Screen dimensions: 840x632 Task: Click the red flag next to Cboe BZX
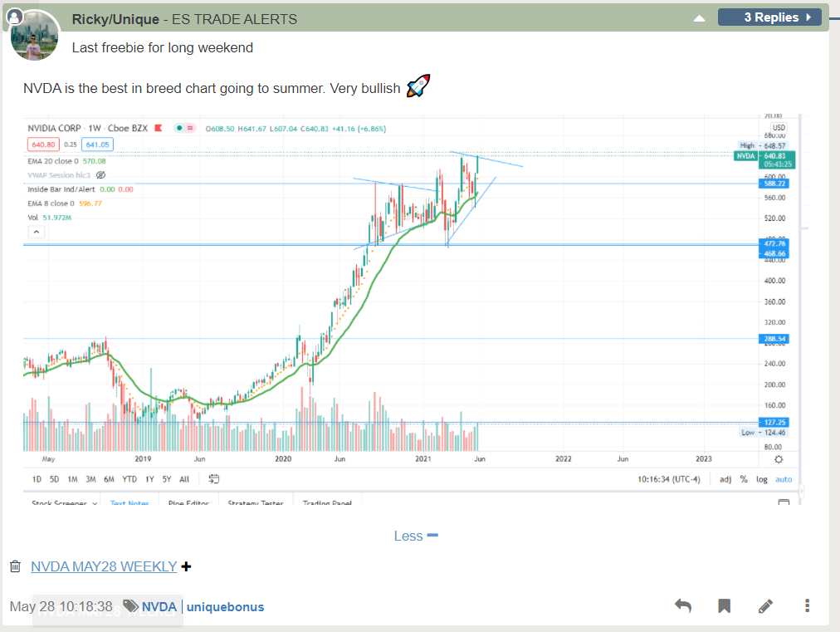click(x=158, y=128)
